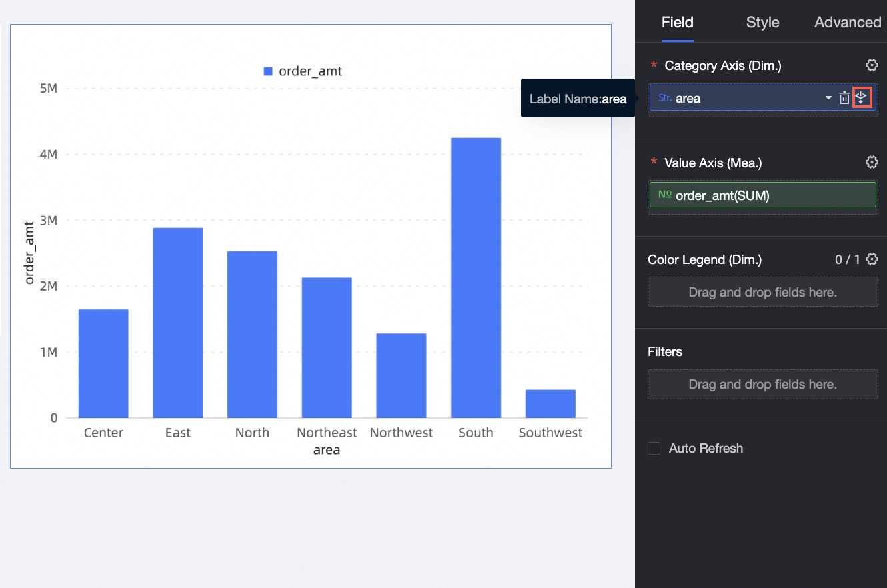Enable the Auto Refresh checkbox
887x588 pixels.
[x=654, y=448]
